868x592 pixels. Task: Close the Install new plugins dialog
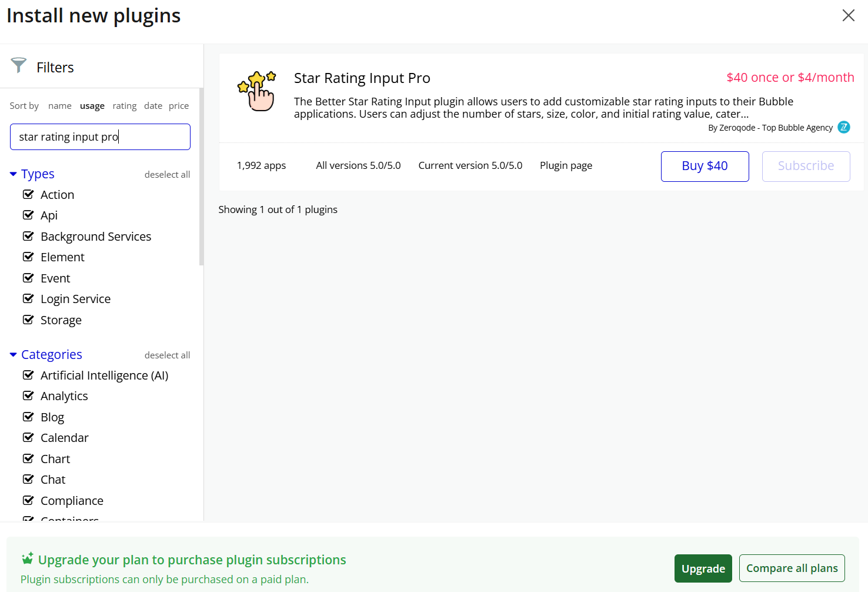(x=848, y=15)
